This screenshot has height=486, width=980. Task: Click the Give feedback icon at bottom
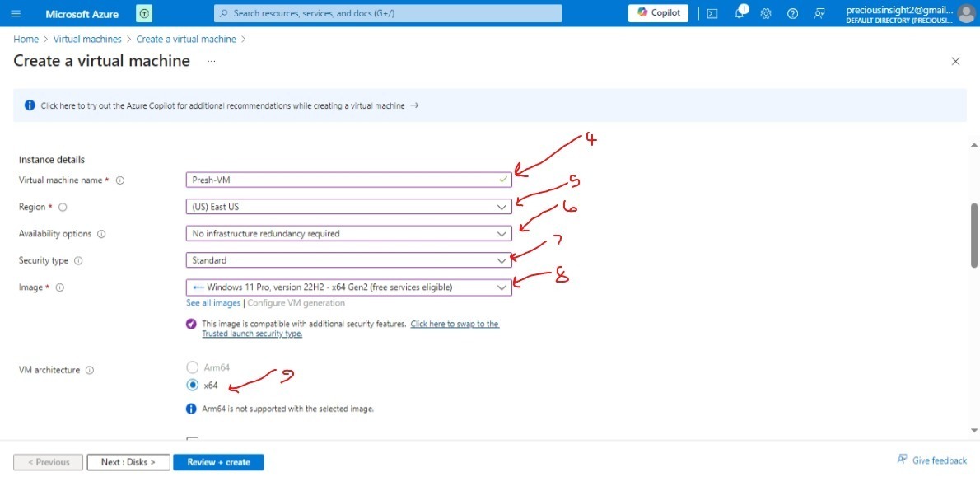click(902, 460)
